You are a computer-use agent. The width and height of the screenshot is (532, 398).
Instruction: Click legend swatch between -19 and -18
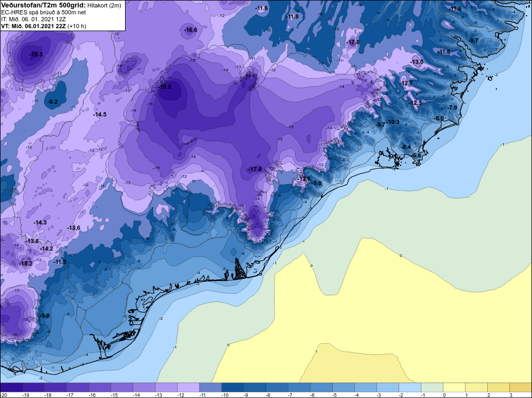coord(33,387)
